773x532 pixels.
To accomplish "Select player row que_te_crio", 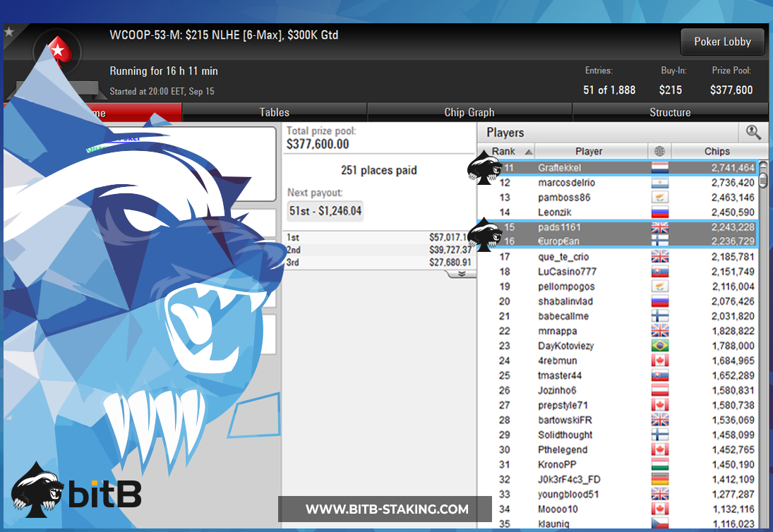I will 618,257.
